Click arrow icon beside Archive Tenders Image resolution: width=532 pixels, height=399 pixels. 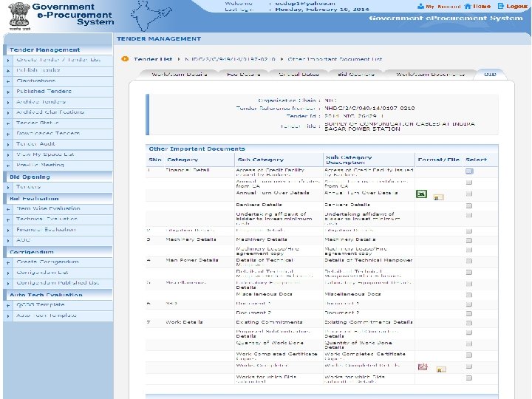pos(8,102)
